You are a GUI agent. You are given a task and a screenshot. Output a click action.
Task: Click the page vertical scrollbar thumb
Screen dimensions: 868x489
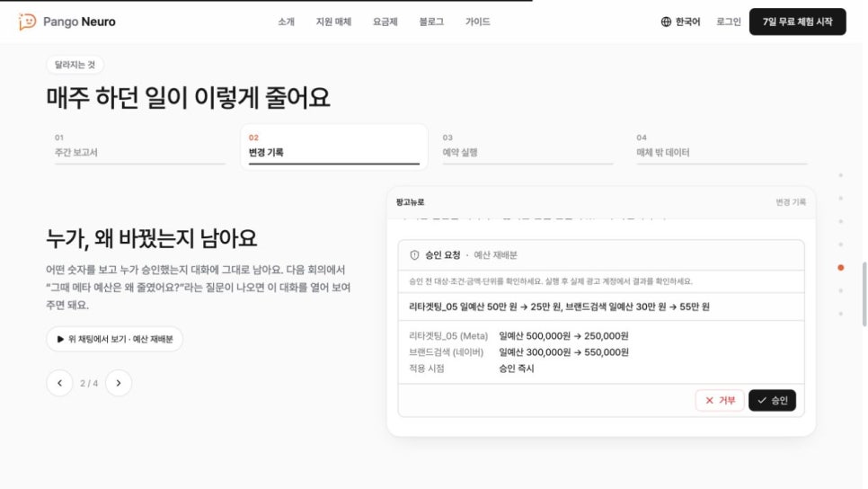[864, 294]
